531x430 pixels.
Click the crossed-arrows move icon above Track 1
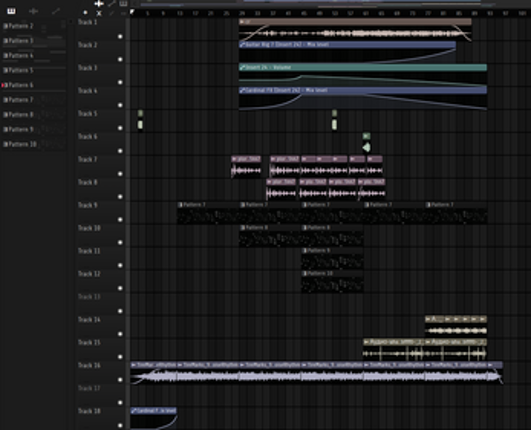point(99,4)
